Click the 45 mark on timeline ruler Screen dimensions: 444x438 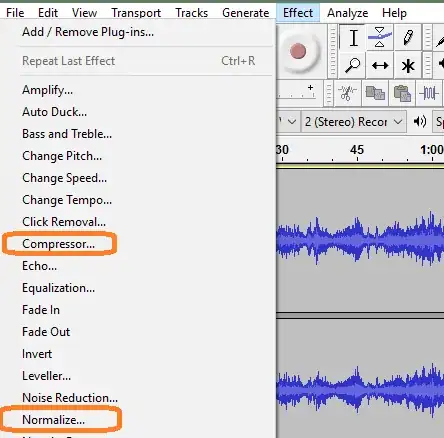click(x=357, y=150)
